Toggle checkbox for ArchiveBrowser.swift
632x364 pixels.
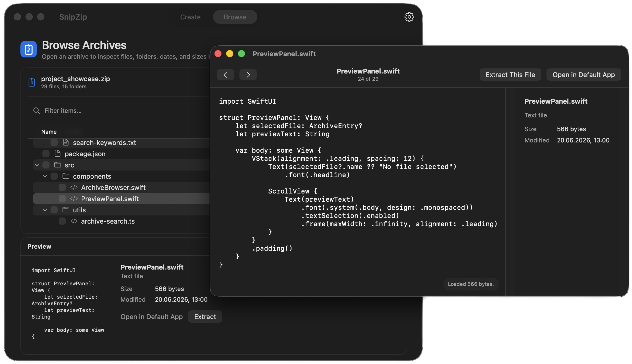click(62, 187)
